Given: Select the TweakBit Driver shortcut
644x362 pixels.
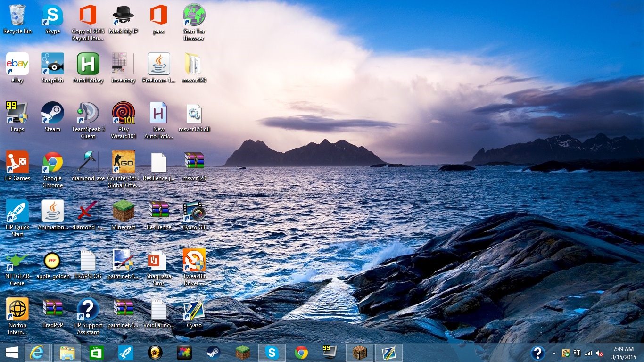Looking at the screenshot, I should (x=194, y=267).
